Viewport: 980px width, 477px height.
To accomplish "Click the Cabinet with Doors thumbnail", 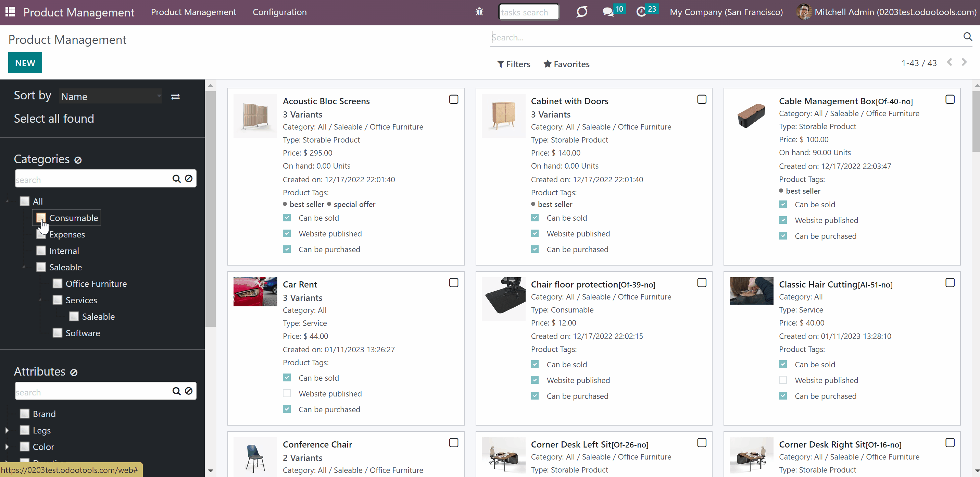I will tap(503, 116).
